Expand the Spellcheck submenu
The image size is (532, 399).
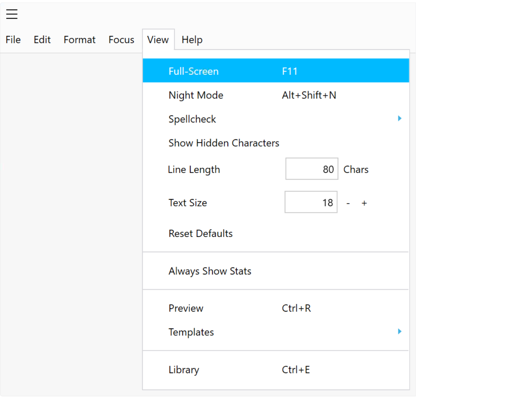tap(276, 119)
